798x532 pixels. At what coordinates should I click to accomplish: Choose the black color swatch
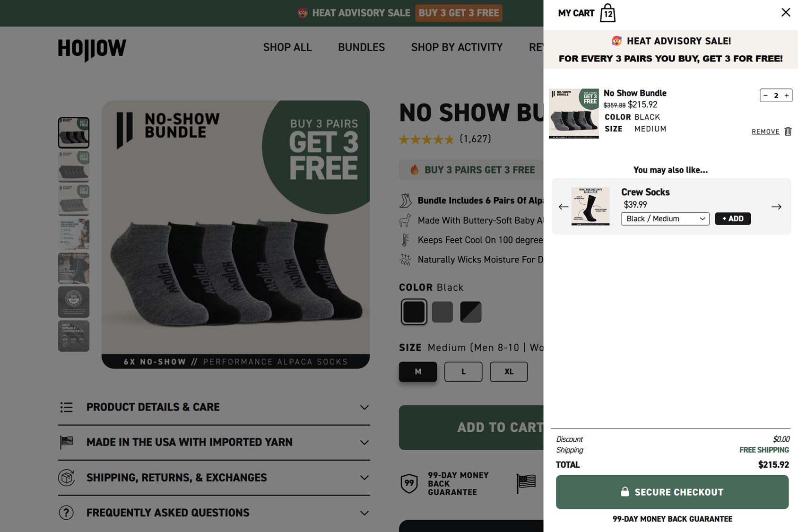coord(414,312)
